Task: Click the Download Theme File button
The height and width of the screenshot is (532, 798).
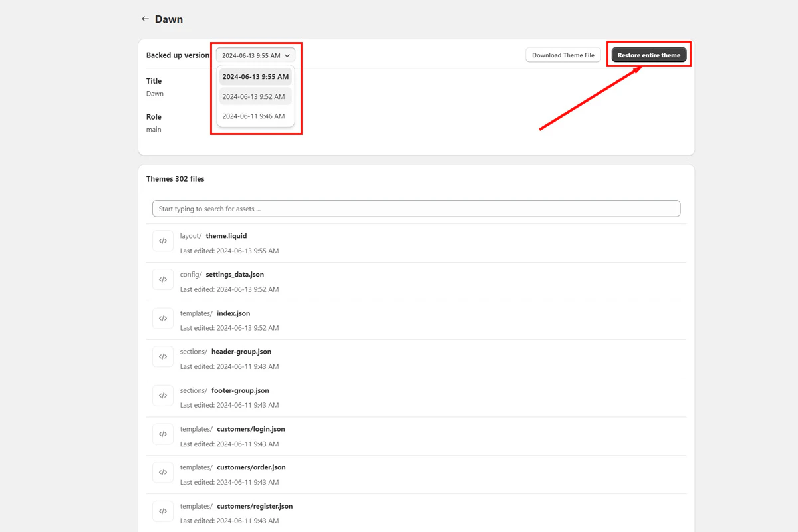Action: [563, 55]
